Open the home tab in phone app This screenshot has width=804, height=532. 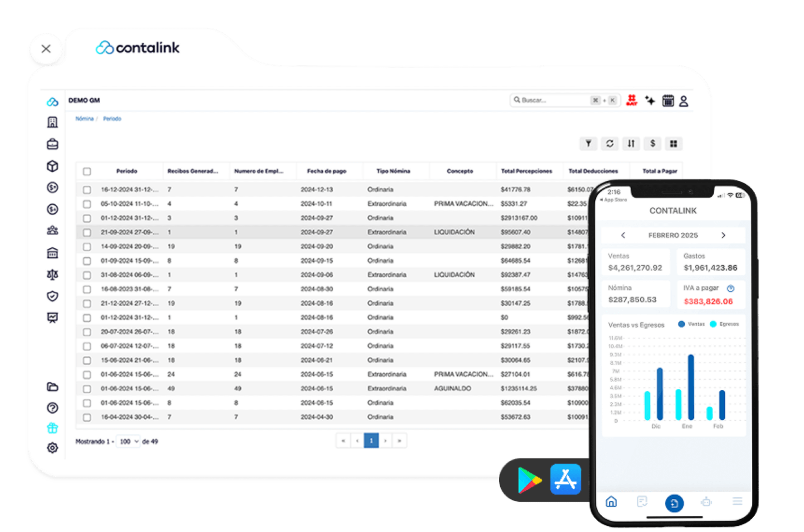click(611, 502)
